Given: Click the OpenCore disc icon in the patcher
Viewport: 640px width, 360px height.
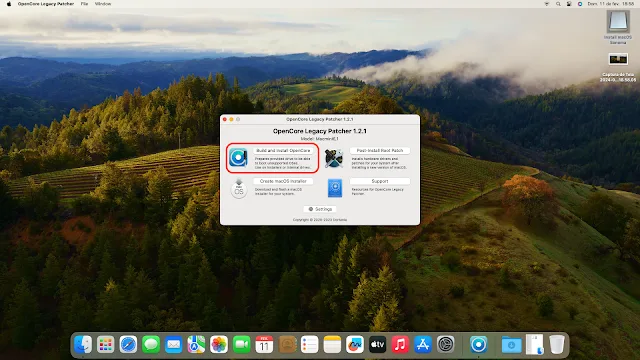Looking at the screenshot, I should [238, 158].
